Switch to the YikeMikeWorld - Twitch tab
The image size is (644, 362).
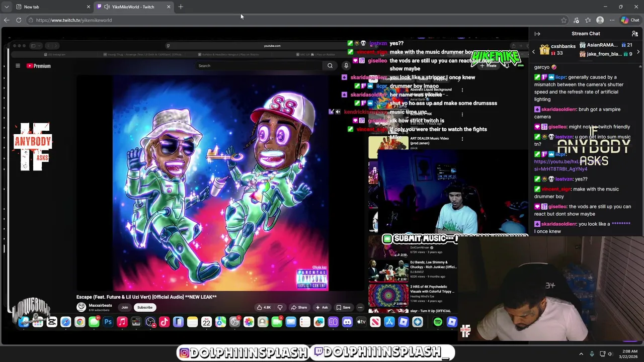133,7
